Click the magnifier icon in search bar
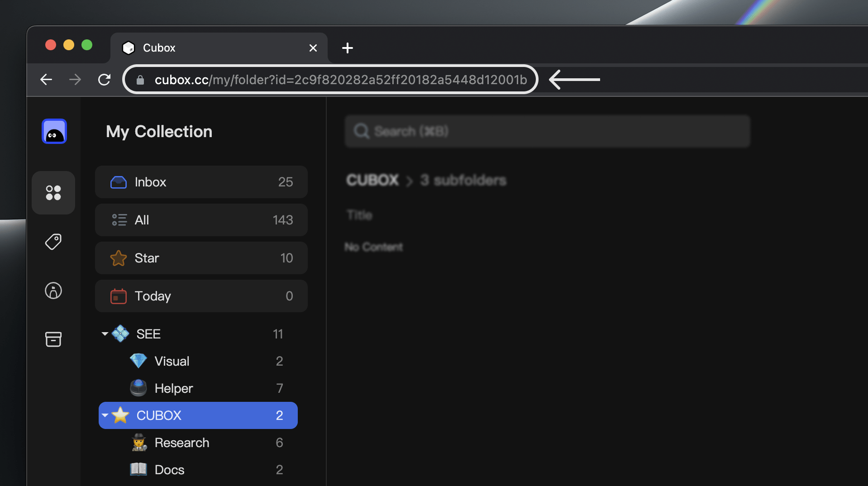 (x=362, y=131)
